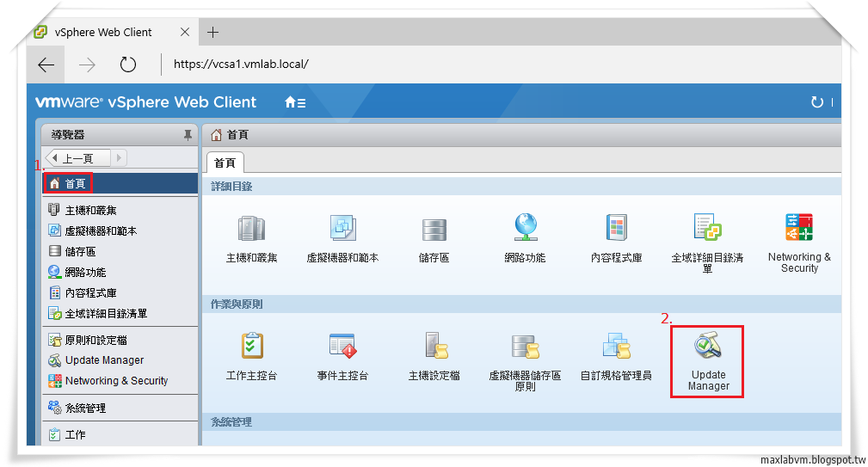Screen dimensions: 868x467
Task: Open Content Libraries (內容程式庫) home icon
Action: [616, 227]
